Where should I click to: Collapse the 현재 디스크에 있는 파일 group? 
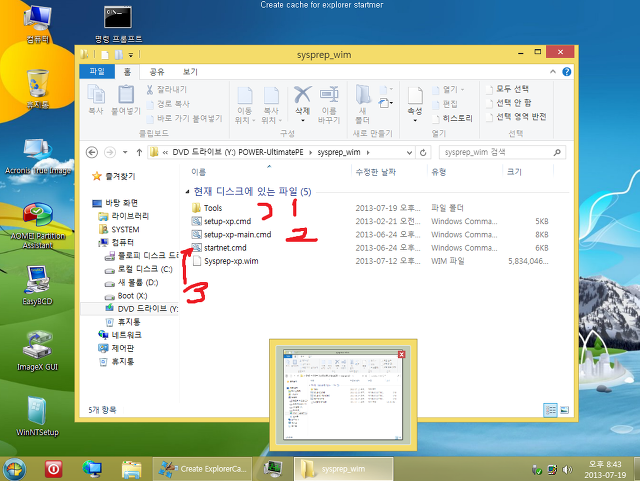pos(187,192)
